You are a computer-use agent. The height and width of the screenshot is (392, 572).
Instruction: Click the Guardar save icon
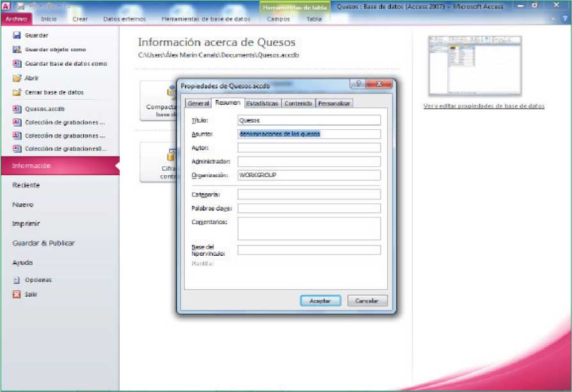pos(17,36)
